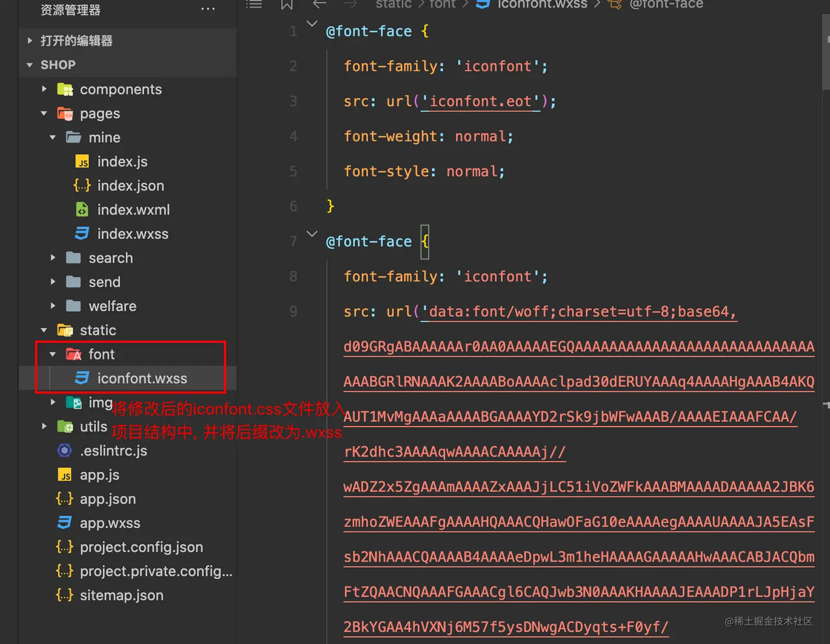Click the base64 line starting with rK2dhc3

(455, 452)
